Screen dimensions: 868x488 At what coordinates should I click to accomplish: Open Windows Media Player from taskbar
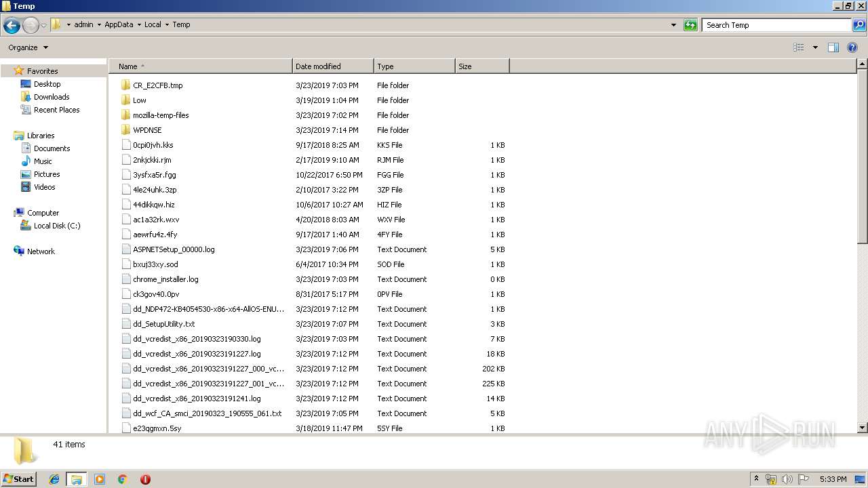click(100, 479)
